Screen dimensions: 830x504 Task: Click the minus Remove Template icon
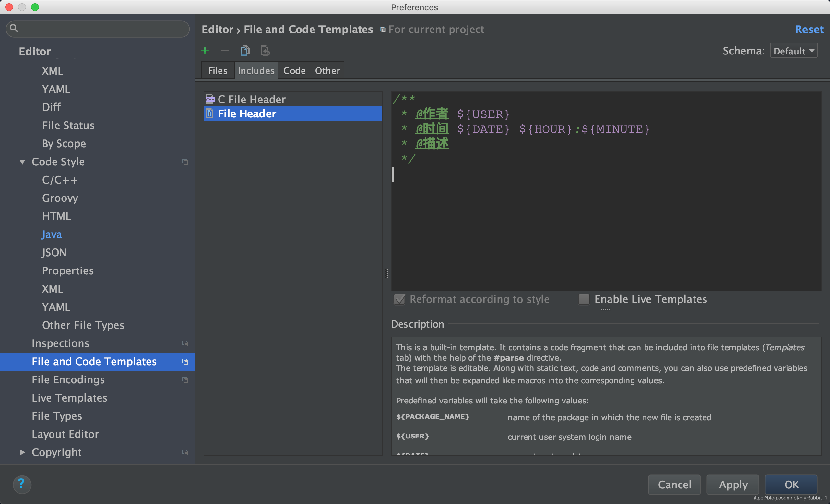point(225,51)
